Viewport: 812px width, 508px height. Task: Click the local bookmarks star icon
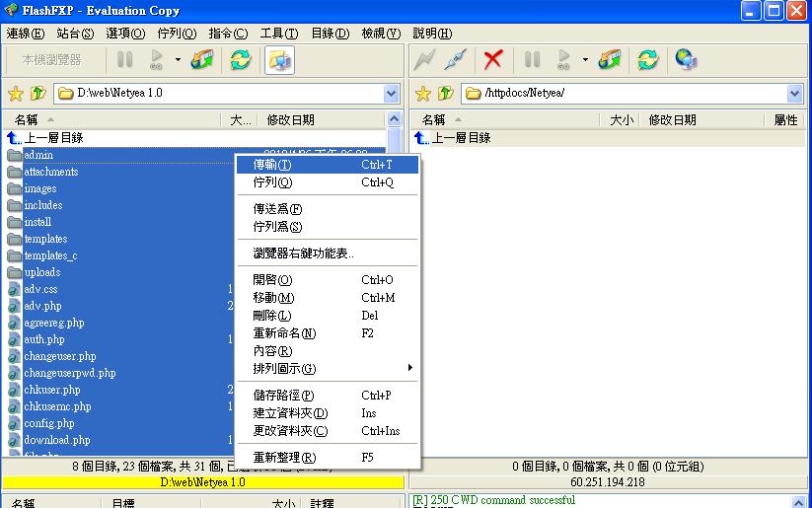point(16,94)
